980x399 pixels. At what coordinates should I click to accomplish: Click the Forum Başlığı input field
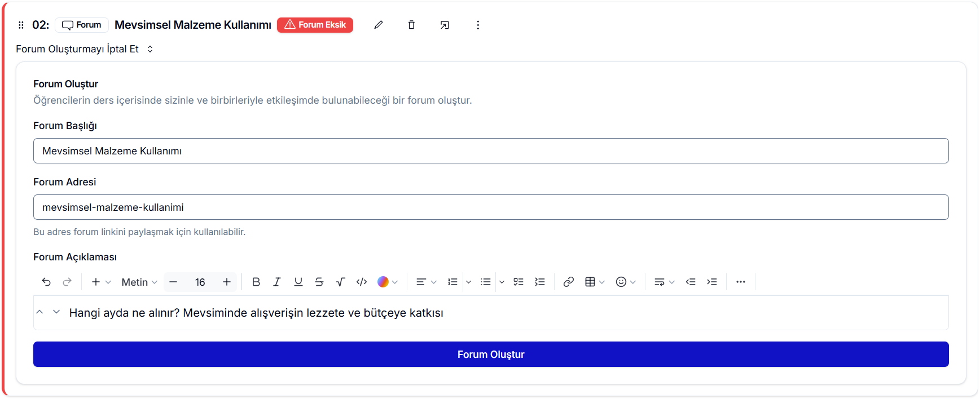click(491, 151)
